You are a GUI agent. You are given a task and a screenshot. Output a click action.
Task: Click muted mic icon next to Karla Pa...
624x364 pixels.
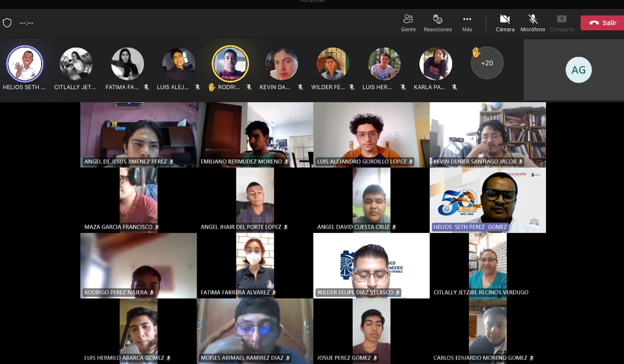tap(454, 87)
